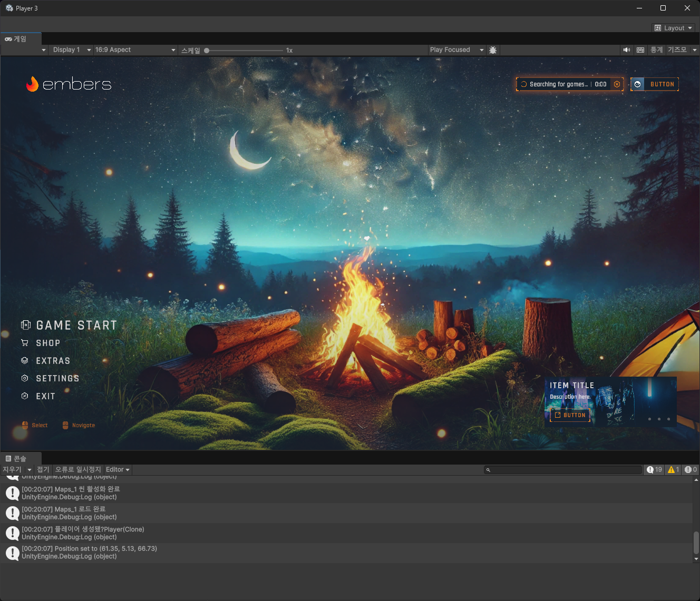Select the GAME START menu item
This screenshot has width=700, height=601.
point(69,326)
